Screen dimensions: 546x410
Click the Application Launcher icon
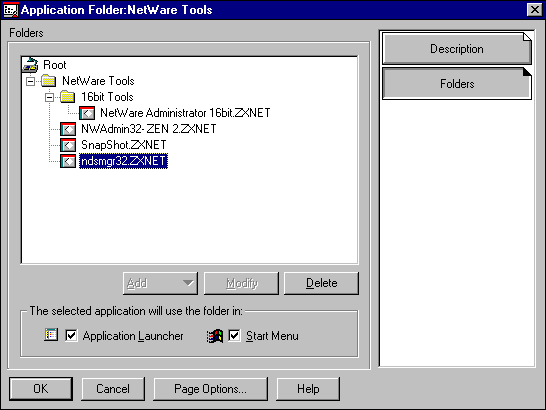click(x=51, y=335)
